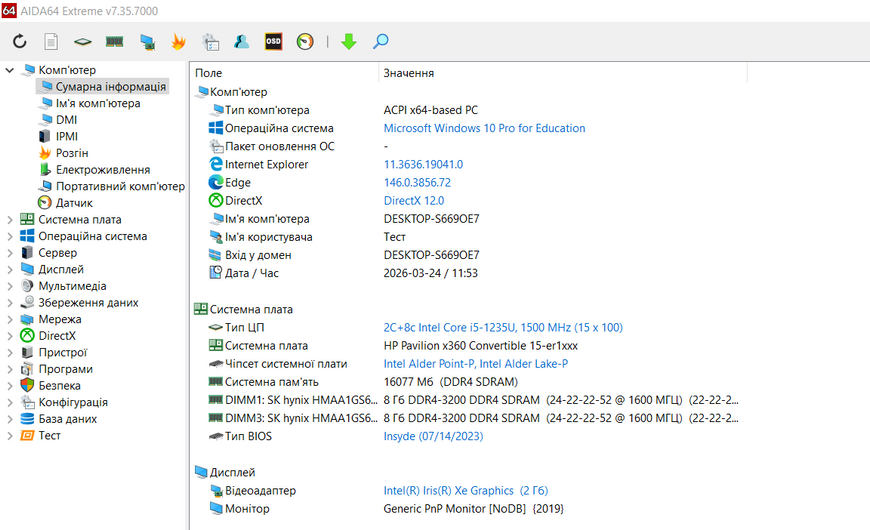Image resolution: width=870 pixels, height=530 pixels.
Task: Click the CPU chip toolbar icon
Action: click(x=83, y=42)
